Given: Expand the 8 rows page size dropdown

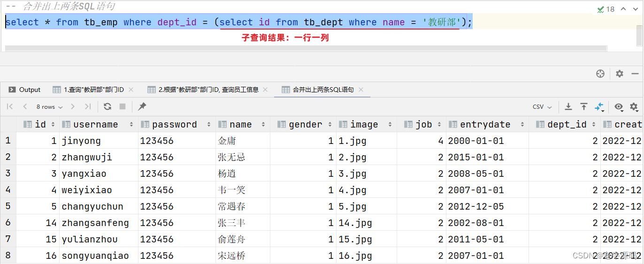Looking at the screenshot, I should (49, 107).
